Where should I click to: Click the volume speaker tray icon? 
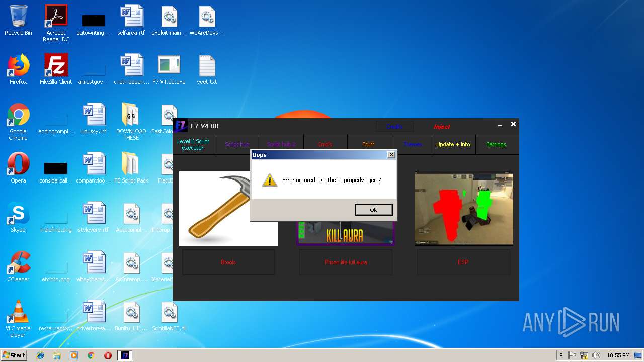click(x=596, y=355)
